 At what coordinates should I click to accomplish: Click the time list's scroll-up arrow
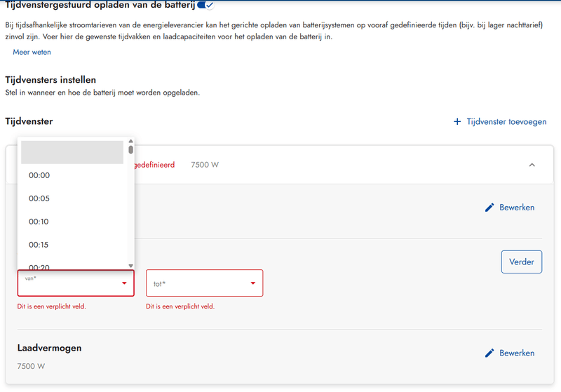(x=130, y=141)
